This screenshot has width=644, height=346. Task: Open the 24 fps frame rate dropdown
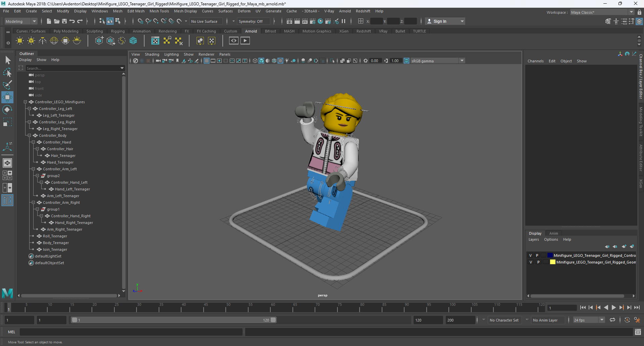(589, 320)
